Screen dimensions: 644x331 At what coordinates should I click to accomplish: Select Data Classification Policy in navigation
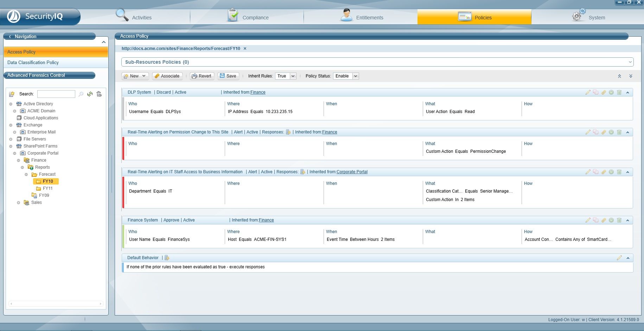tap(56, 62)
